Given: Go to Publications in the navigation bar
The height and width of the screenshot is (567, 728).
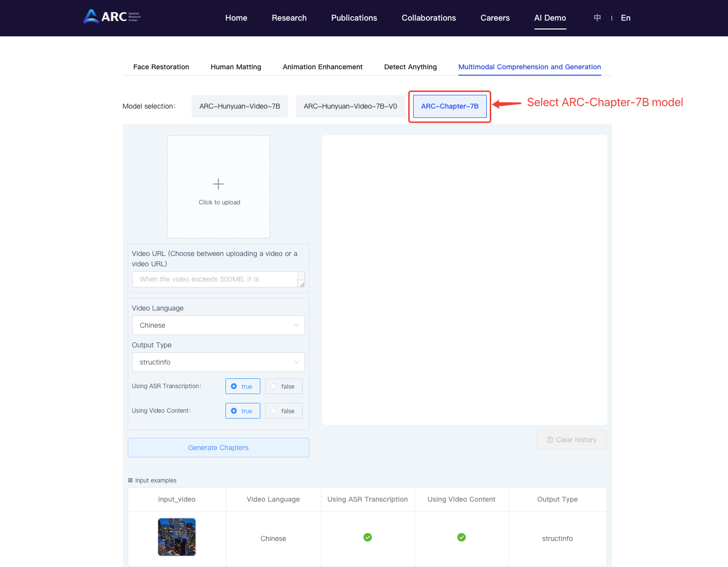Looking at the screenshot, I should (354, 18).
